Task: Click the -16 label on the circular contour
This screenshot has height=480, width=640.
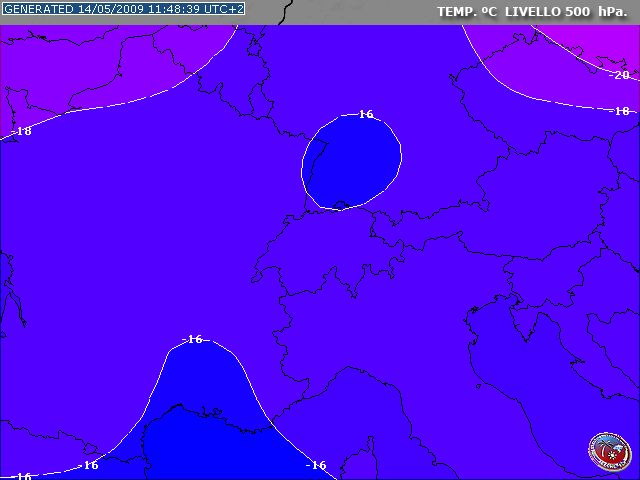Action: click(x=364, y=114)
